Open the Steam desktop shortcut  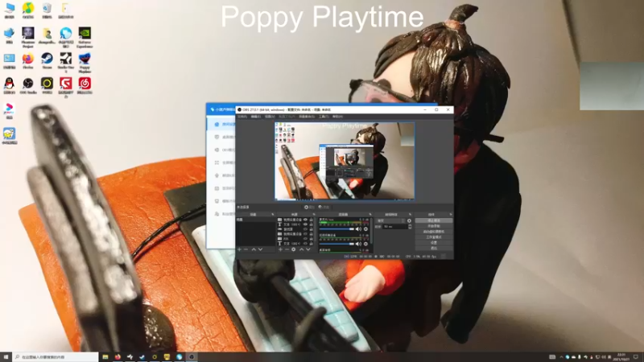[x=47, y=62]
